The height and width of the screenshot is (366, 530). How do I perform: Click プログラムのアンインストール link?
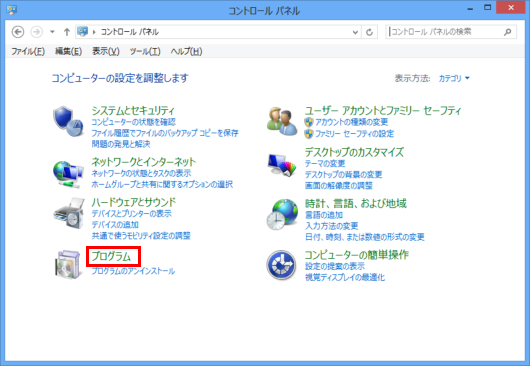pyautogui.click(x=133, y=271)
